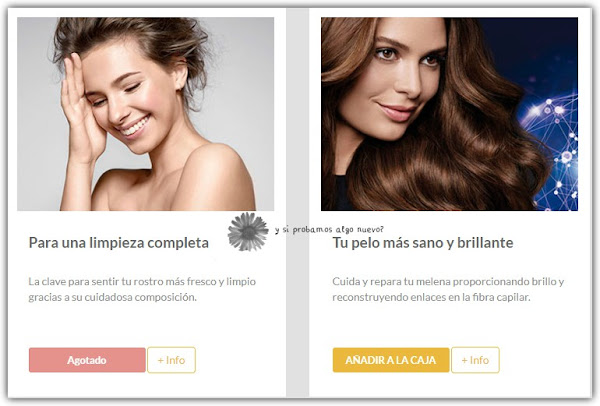Click the "Tu pelo más sano y brillante" heading
Screen dimensions: 600x406
click(x=423, y=243)
